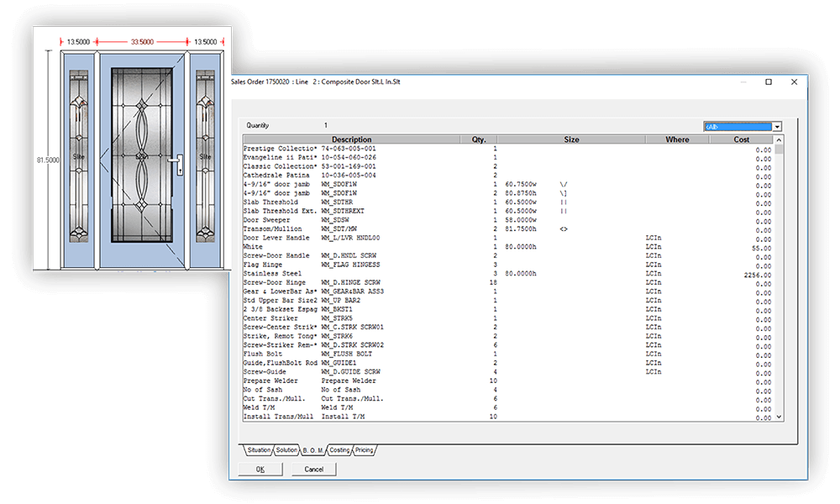Confirm the order with the OK button
This screenshot has height=504, width=840.
[260, 469]
